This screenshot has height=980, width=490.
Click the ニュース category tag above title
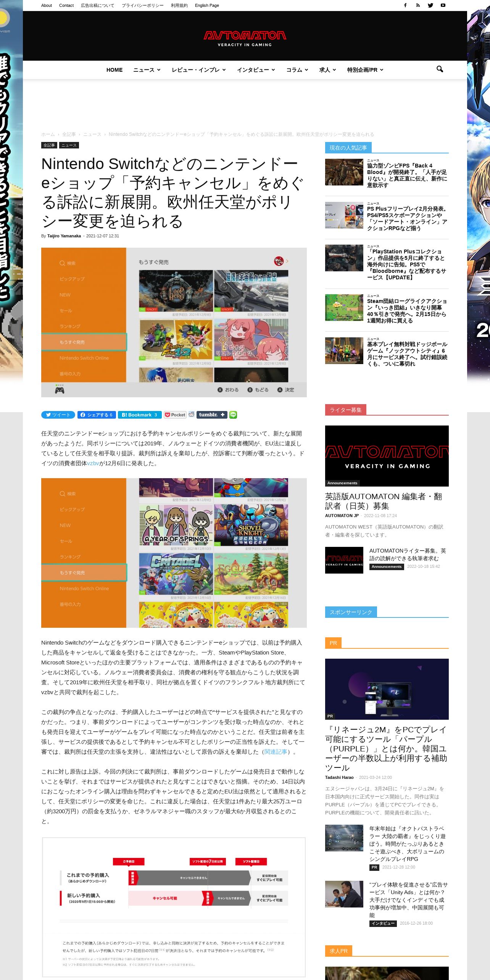click(69, 145)
